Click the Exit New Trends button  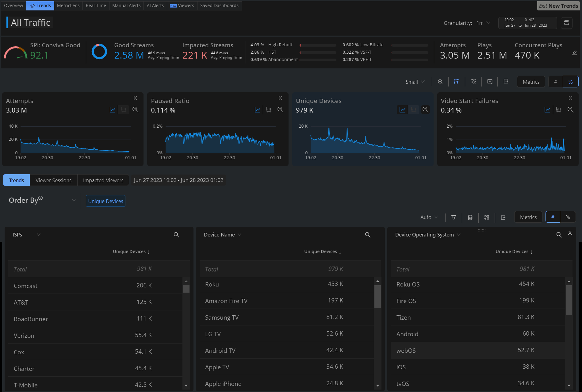(x=558, y=6)
